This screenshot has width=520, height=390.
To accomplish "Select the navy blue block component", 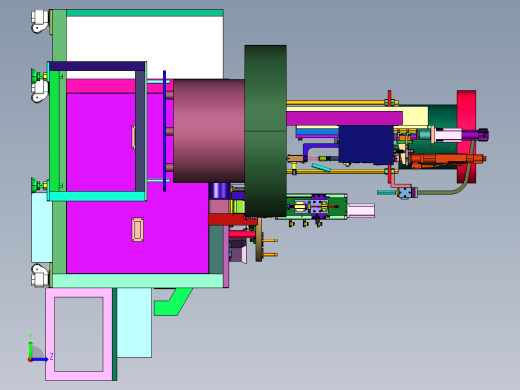I will pyautogui.click(x=366, y=145).
